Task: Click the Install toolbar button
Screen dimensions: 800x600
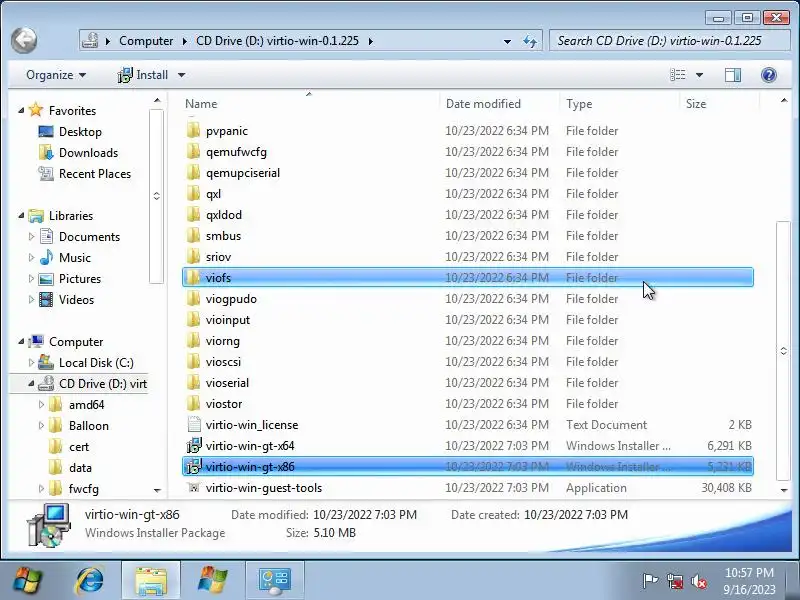Action: pos(143,75)
